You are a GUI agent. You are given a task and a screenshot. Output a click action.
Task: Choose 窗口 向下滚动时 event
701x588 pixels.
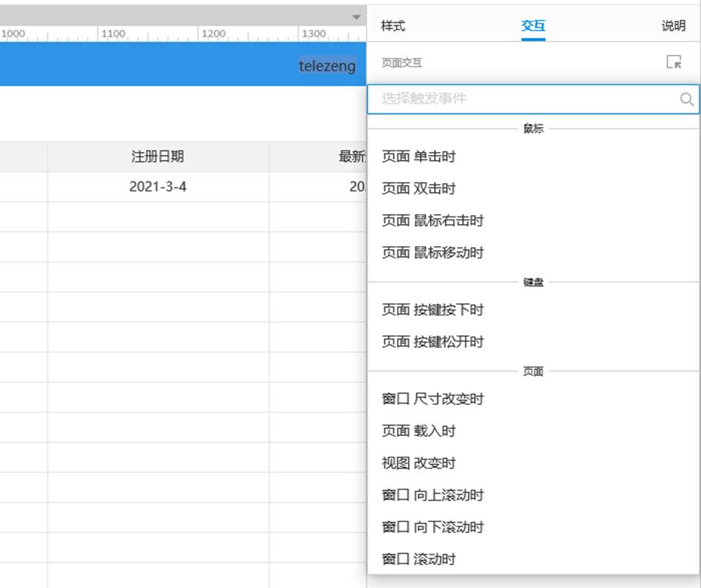point(533,527)
